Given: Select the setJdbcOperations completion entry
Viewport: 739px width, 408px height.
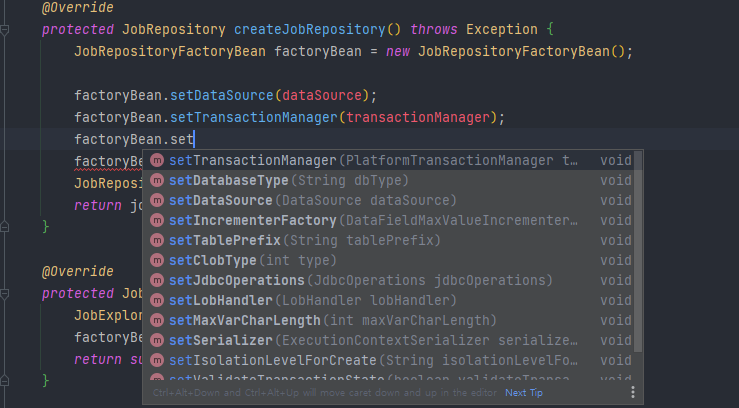Looking at the screenshot, I should [x=388, y=281].
